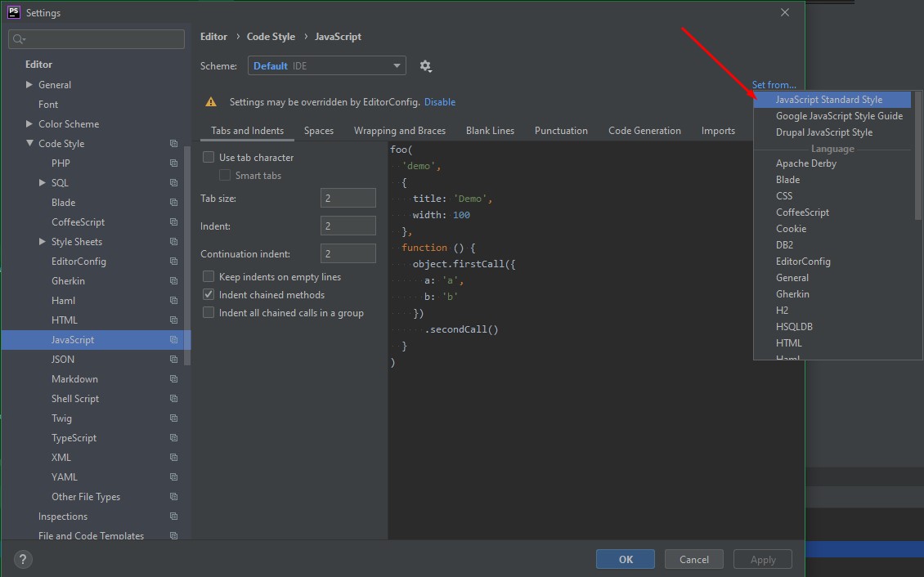Toggle the Smart tabs checkbox
The width and height of the screenshot is (924, 577).
(x=225, y=176)
